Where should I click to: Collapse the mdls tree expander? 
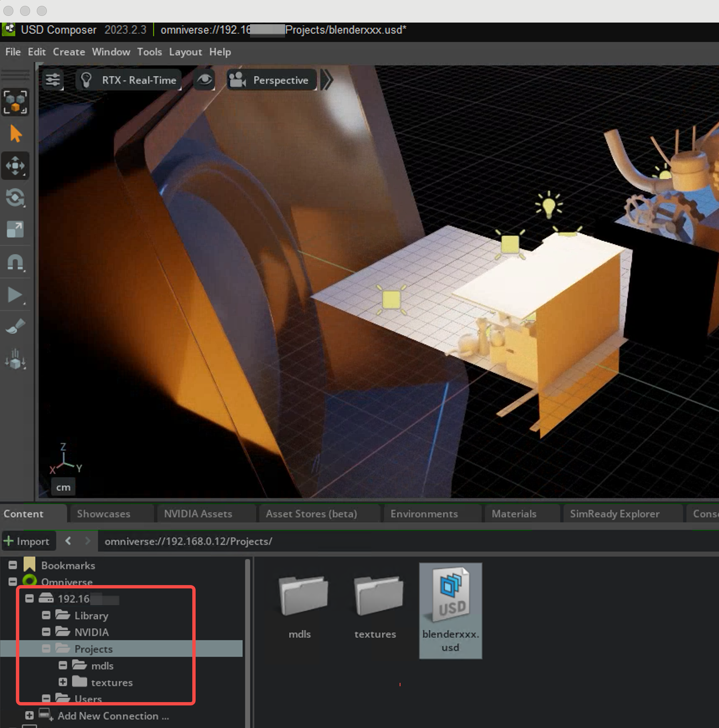click(x=63, y=665)
